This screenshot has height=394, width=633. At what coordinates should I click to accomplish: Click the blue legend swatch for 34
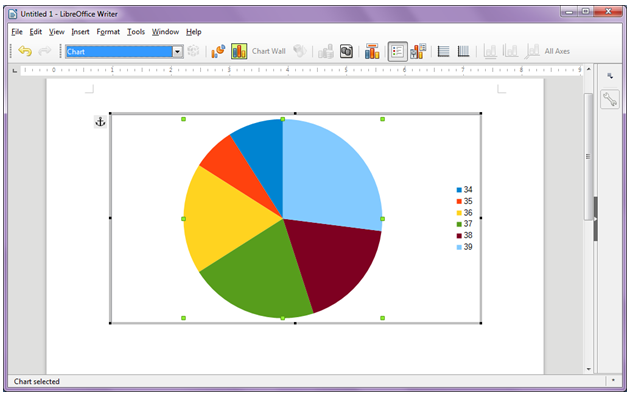[x=459, y=190]
